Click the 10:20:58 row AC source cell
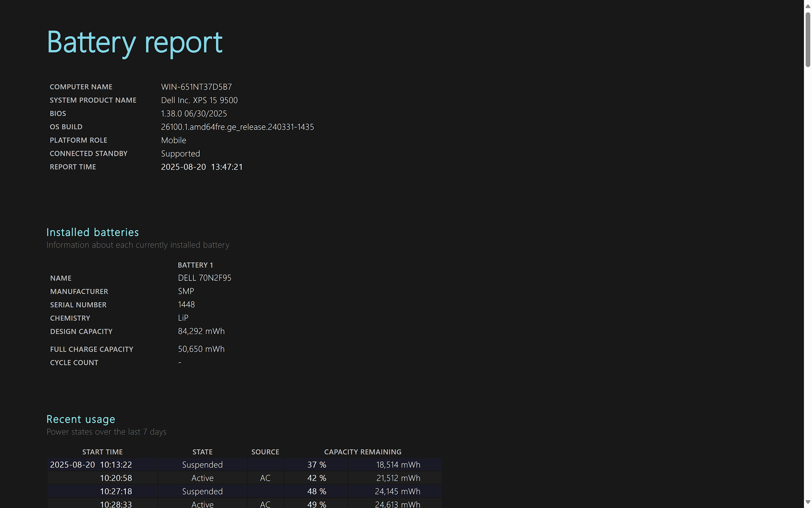 [265, 478]
